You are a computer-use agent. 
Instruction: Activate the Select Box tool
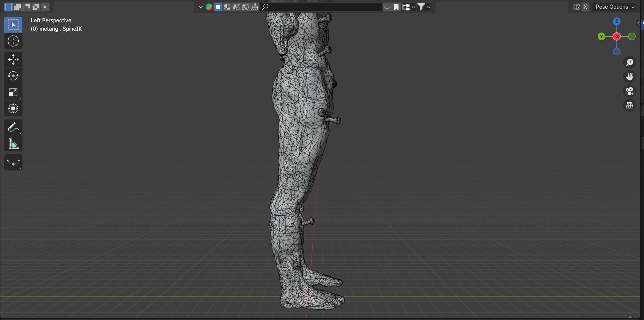point(13,25)
